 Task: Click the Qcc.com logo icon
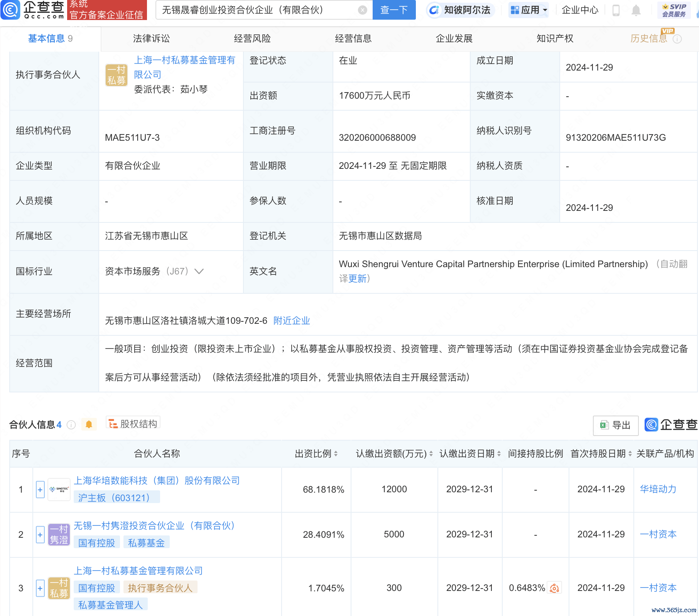click(x=11, y=10)
